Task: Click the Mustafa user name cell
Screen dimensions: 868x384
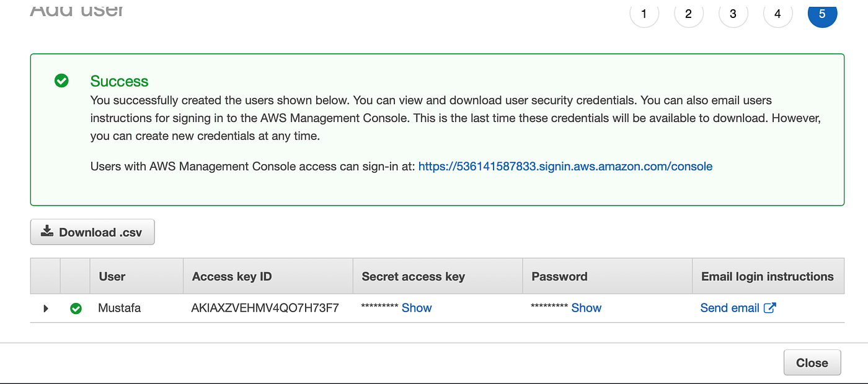Action: 120,308
